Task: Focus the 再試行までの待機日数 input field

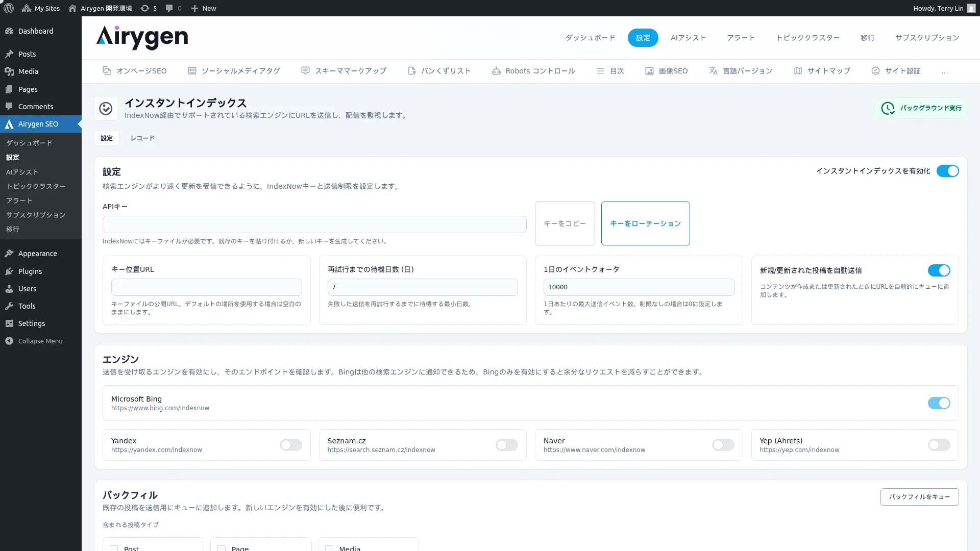Action: point(423,287)
